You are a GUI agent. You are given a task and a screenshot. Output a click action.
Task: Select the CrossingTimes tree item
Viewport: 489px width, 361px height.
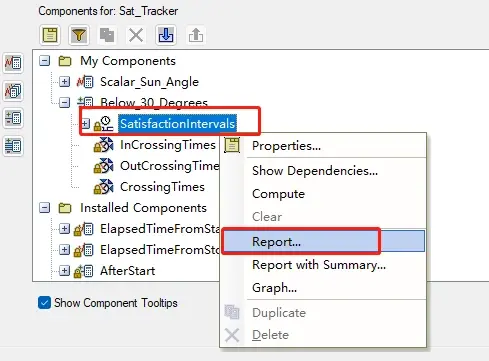tap(162, 187)
